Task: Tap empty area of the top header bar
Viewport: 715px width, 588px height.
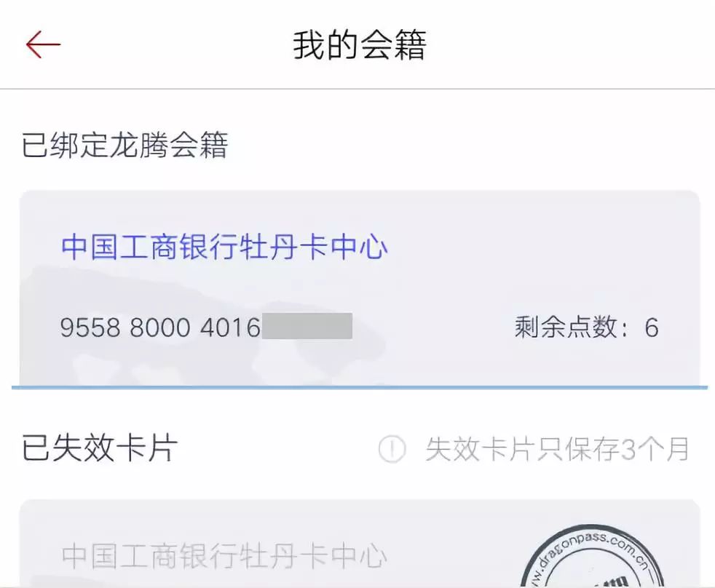Action: pyautogui.click(x=570, y=44)
